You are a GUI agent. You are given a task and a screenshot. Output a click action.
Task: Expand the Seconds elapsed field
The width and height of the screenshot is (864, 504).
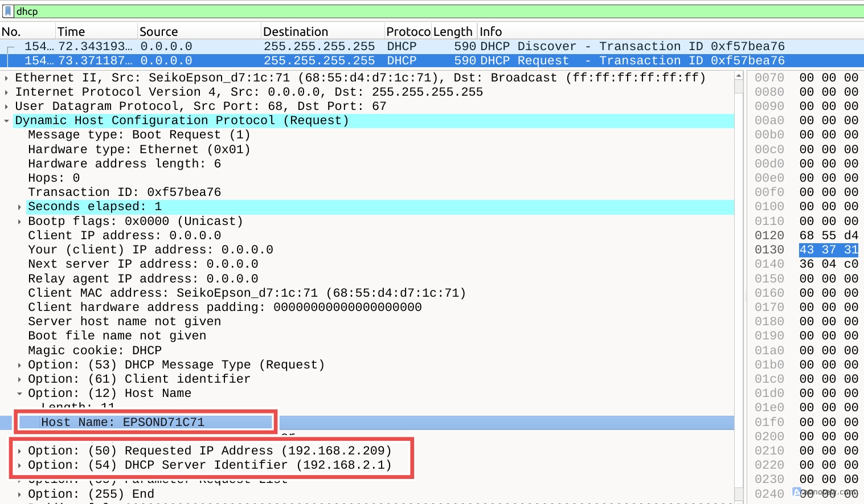pyautogui.click(x=19, y=206)
